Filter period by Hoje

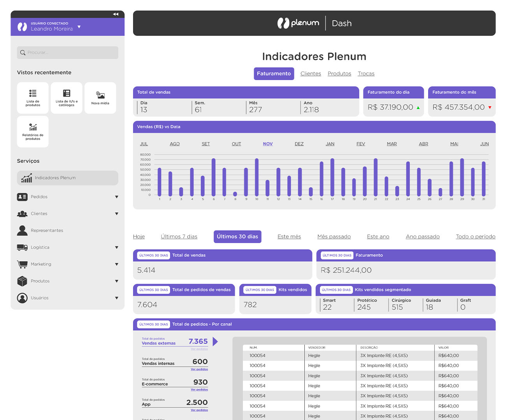[x=139, y=236]
